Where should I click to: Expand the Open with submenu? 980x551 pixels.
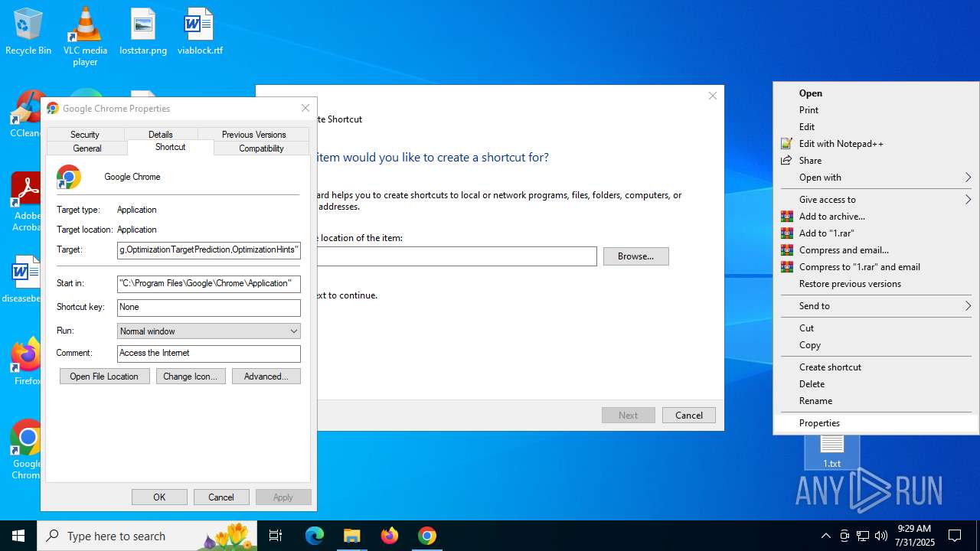click(x=876, y=178)
